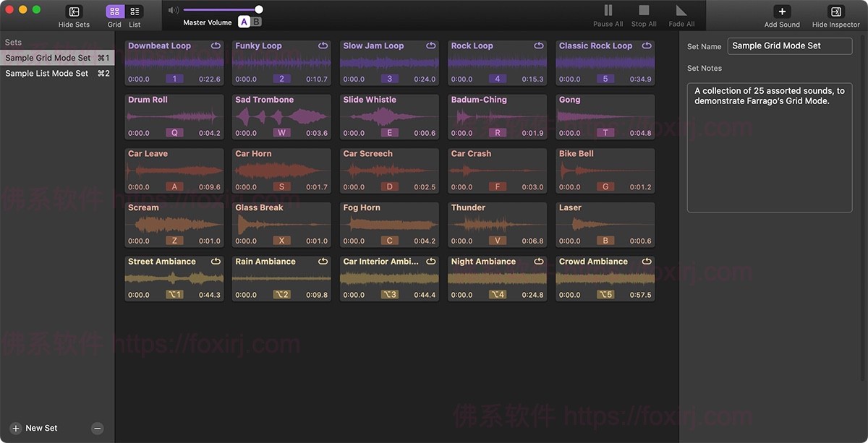Toggle looping on the Funky Loop tile
868x443 pixels.
[323, 45]
